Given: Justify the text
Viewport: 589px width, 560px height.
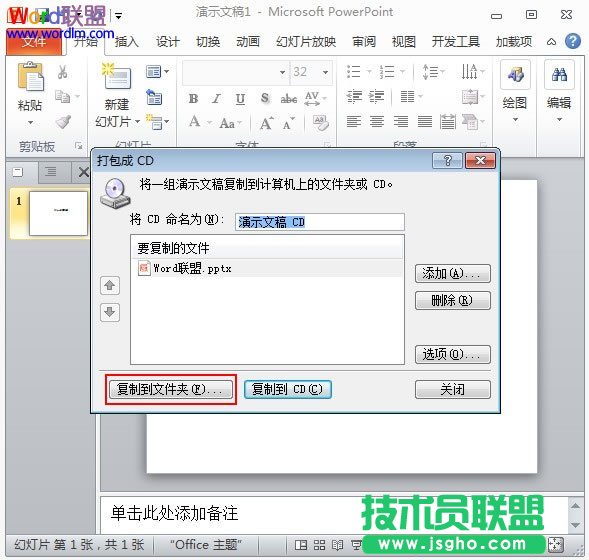Looking at the screenshot, I should pyautogui.click(x=425, y=122).
